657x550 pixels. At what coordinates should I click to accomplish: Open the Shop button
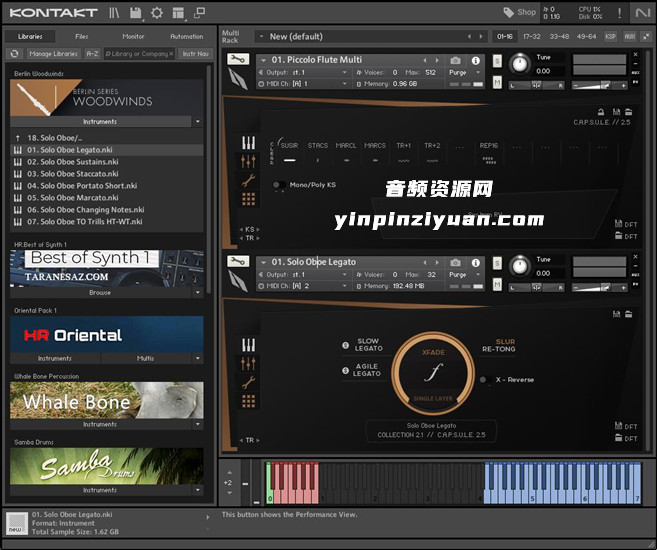tap(519, 13)
